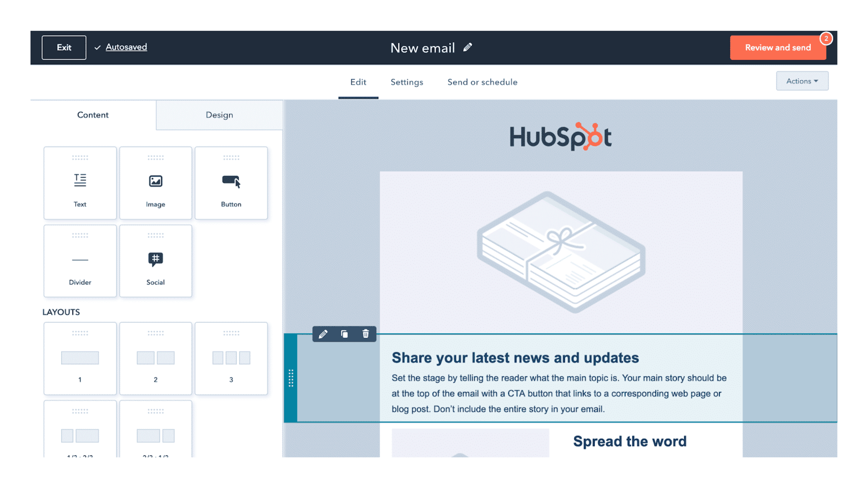The image size is (868, 488).
Task: Choose the 1/3 : 2/3 layout
Action: [x=80, y=429]
